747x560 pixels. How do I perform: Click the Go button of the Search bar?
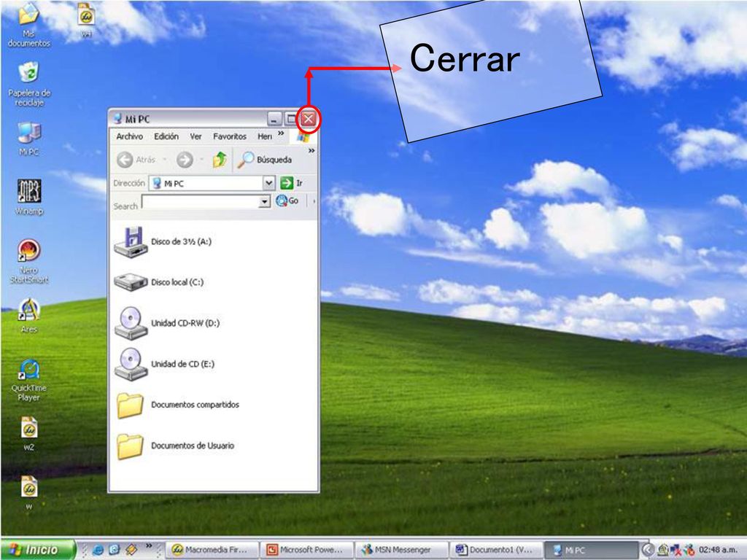pos(287,201)
